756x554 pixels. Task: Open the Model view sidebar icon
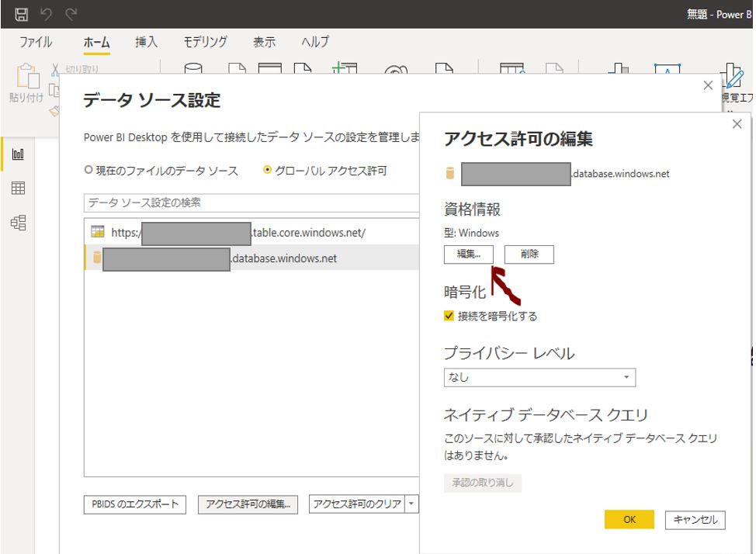[18, 223]
